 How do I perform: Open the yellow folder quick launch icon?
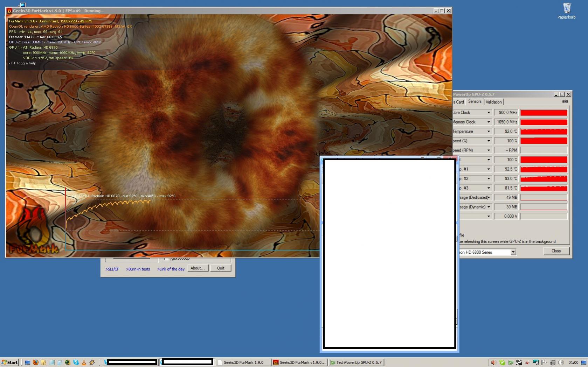point(43,362)
